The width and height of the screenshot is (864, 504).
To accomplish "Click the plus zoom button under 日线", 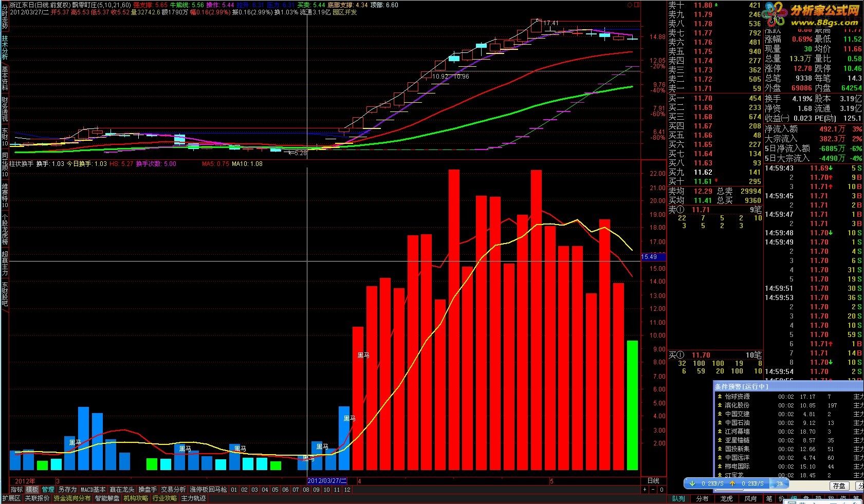I will click(645, 490).
